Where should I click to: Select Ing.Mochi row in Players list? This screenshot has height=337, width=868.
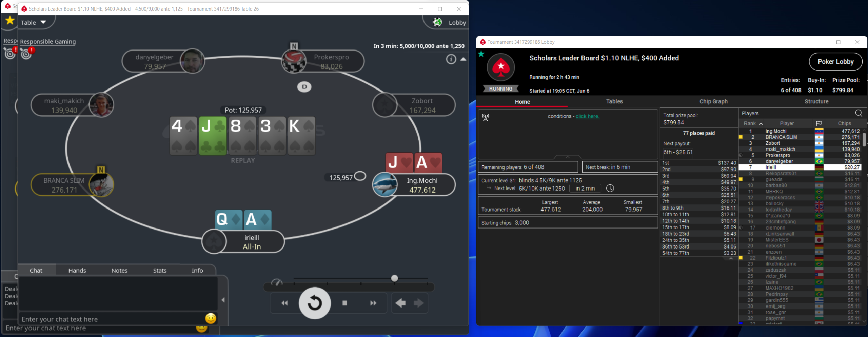coord(801,131)
